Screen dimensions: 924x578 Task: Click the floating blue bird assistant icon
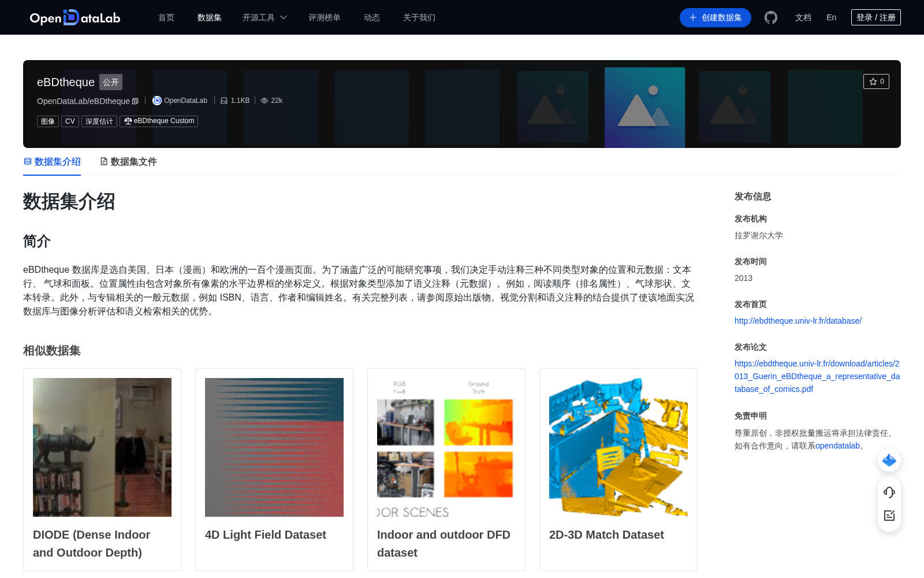point(889,460)
